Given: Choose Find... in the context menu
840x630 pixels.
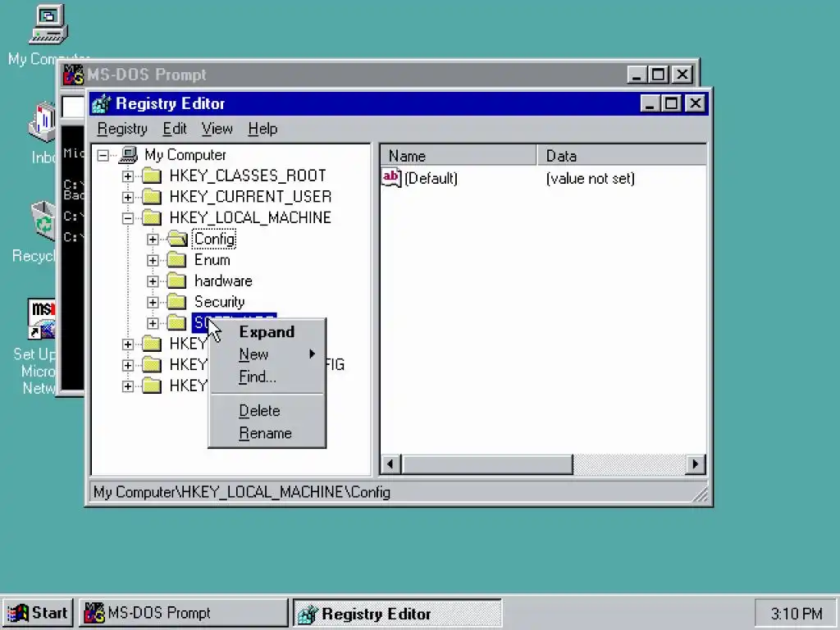Looking at the screenshot, I should (267, 377).
